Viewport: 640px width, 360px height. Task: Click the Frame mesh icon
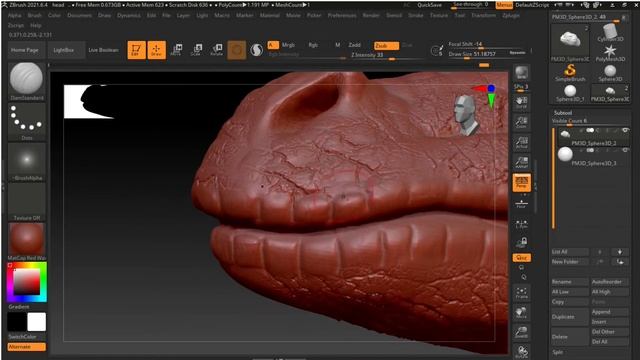coord(521,292)
